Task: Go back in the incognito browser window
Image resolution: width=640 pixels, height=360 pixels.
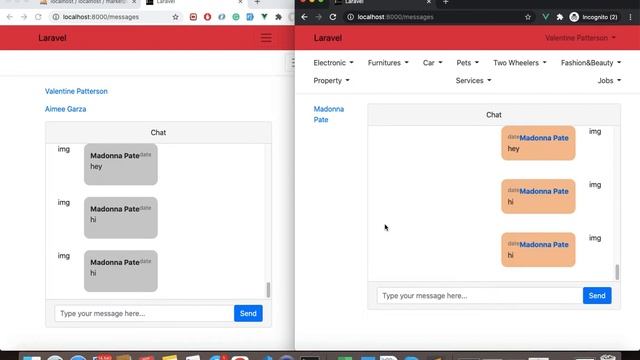Action: coord(304,17)
